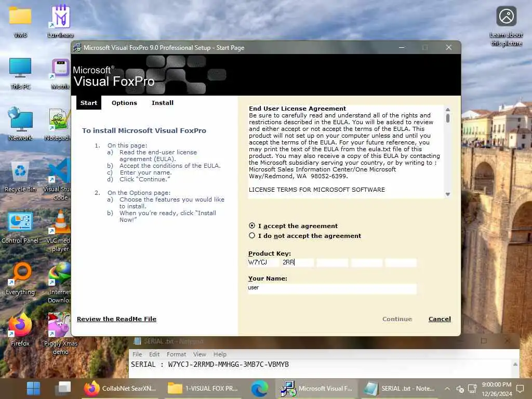Select I accept the agreement
Viewport: 532px width, 399px height.
pyautogui.click(x=252, y=225)
